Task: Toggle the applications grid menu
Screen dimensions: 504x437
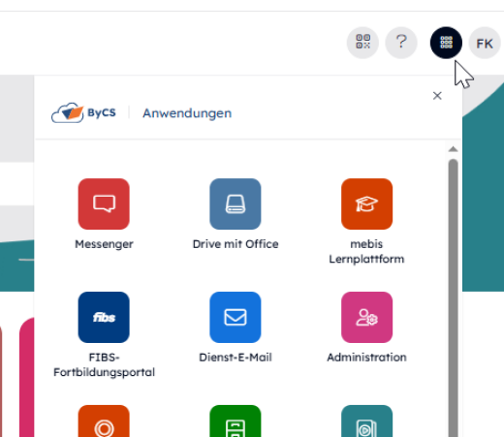Action: tap(446, 43)
